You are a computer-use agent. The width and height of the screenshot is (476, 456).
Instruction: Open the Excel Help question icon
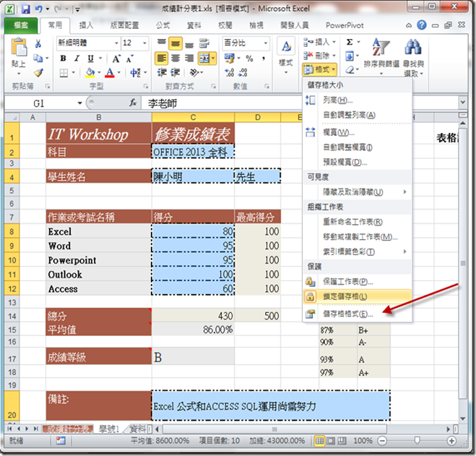tap(422, 25)
